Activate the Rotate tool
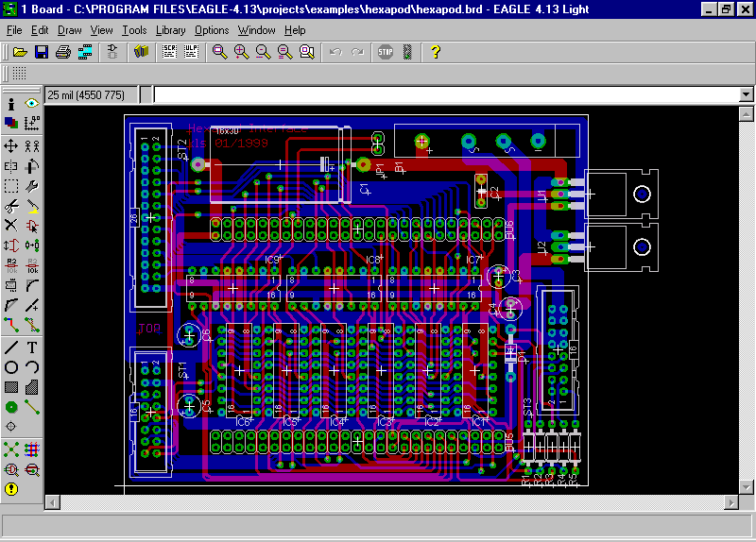Viewport: 756px width, 542px height. (32, 166)
